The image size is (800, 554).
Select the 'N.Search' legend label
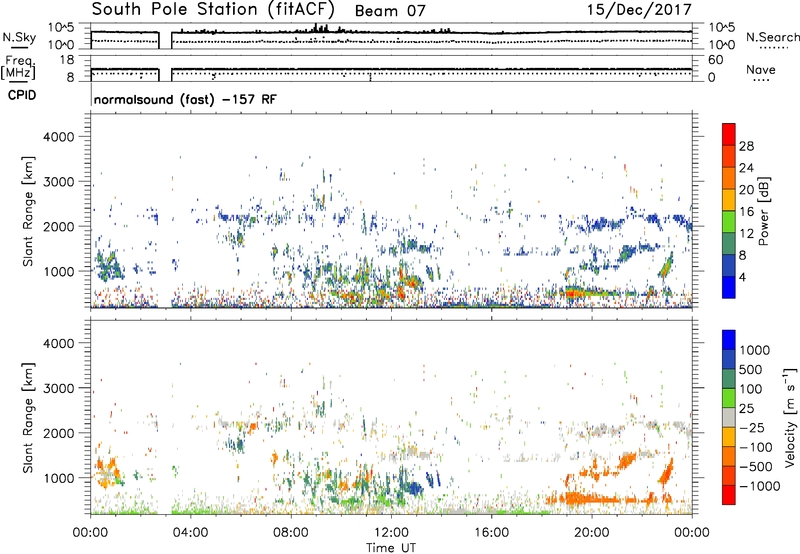point(772,37)
